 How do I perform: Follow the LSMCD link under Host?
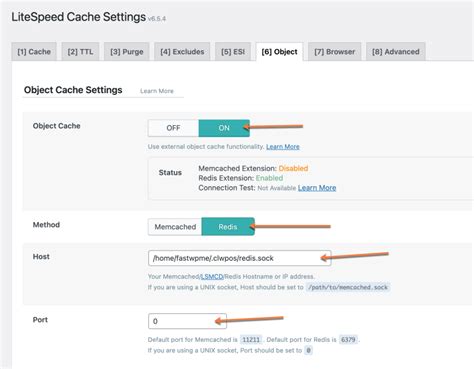point(212,276)
